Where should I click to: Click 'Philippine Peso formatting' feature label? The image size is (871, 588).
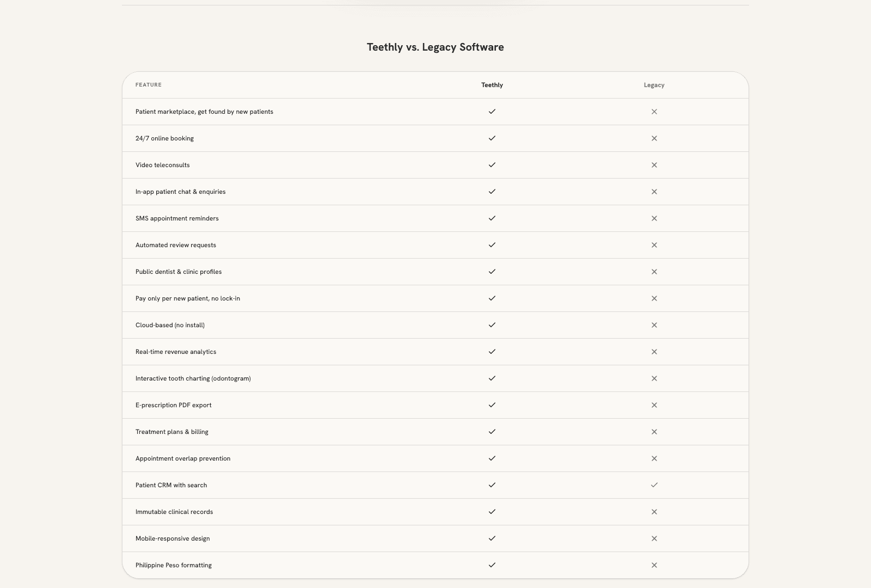coord(174,565)
